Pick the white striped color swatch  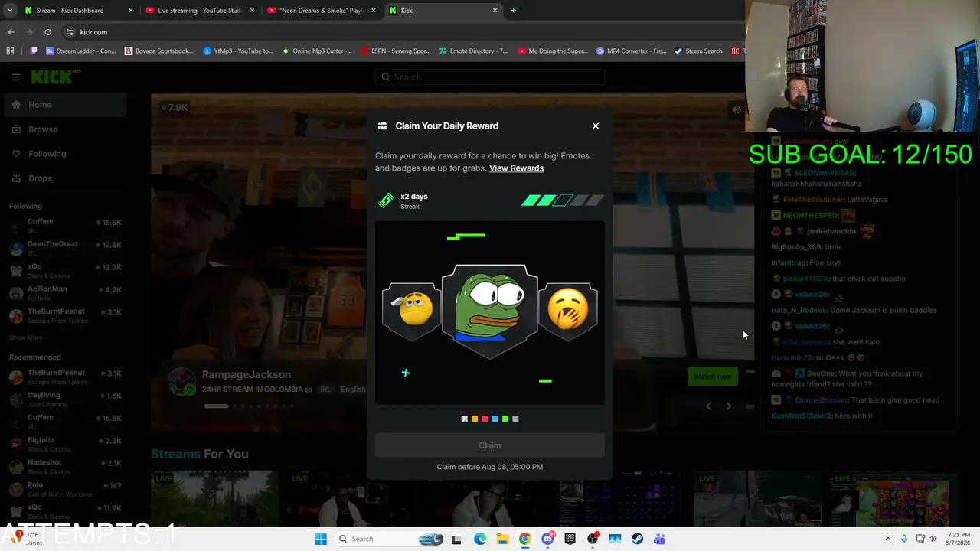pyautogui.click(x=464, y=419)
